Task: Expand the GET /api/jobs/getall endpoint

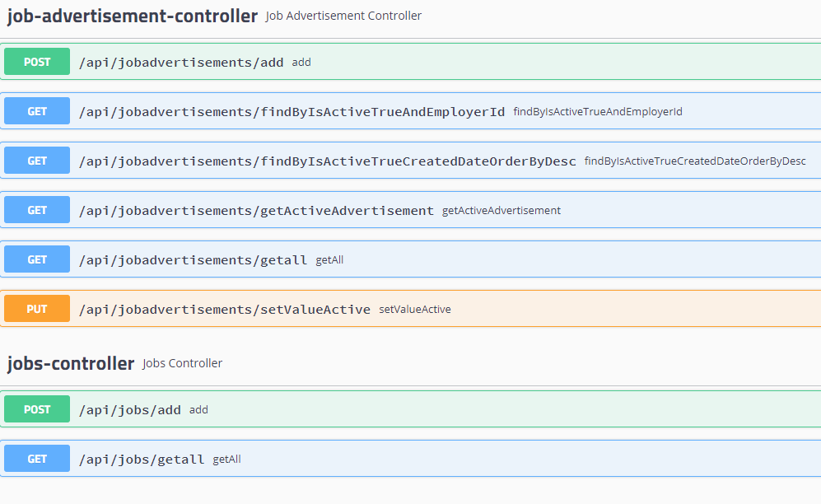Action: [410, 459]
